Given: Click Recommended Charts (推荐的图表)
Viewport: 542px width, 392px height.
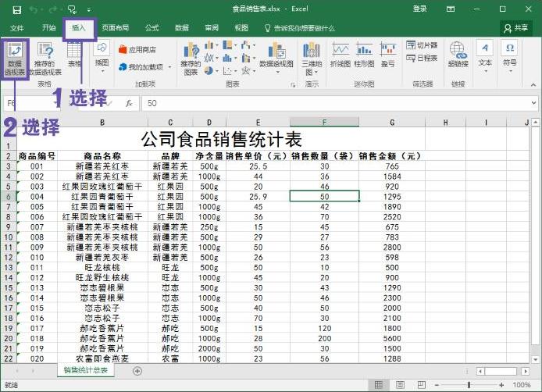Looking at the screenshot, I should tap(191, 59).
